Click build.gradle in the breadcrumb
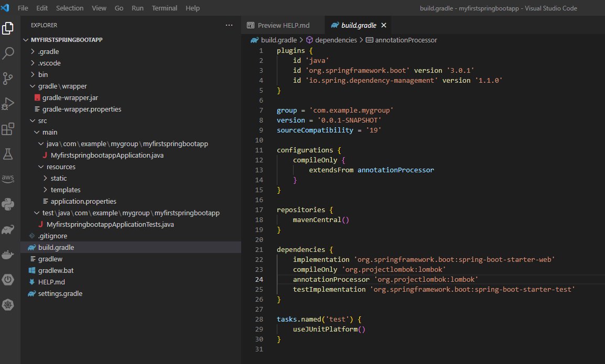This screenshot has width=605, height=364. point(278,40)
